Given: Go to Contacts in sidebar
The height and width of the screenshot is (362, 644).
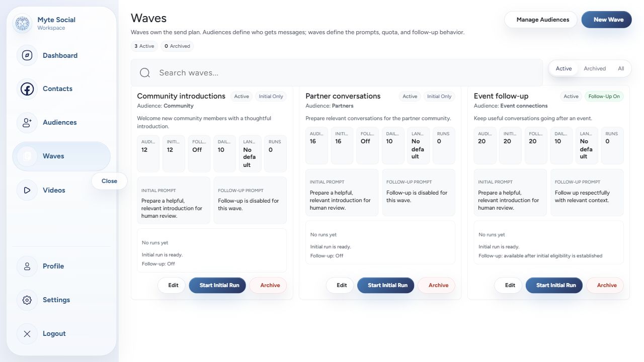Looking at the screenshot, I should [x=61, y=89].
